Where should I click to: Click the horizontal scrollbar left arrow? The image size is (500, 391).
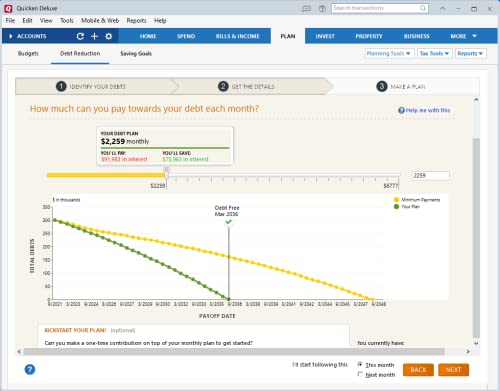[19, 351]
